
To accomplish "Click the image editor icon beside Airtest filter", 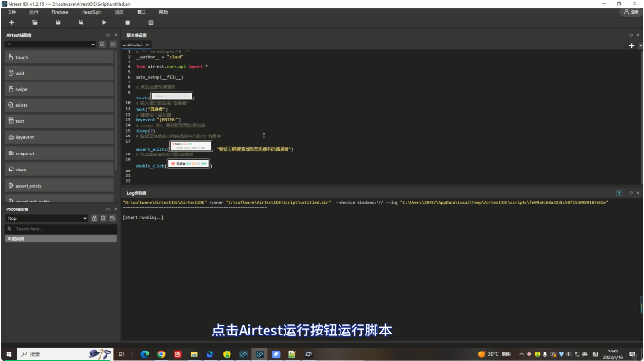I will point(102,45).
